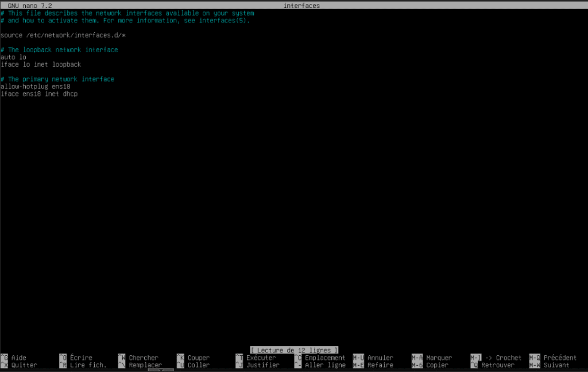Click the Remplacer shortcut

click(145, 365)
